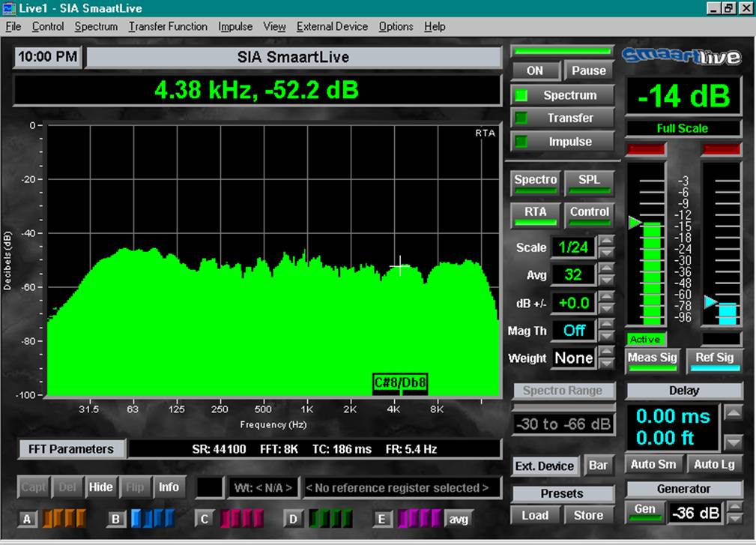Increase the Scale value with up arrow
This screenshot has height=545, width=756.
coord(607,241)
